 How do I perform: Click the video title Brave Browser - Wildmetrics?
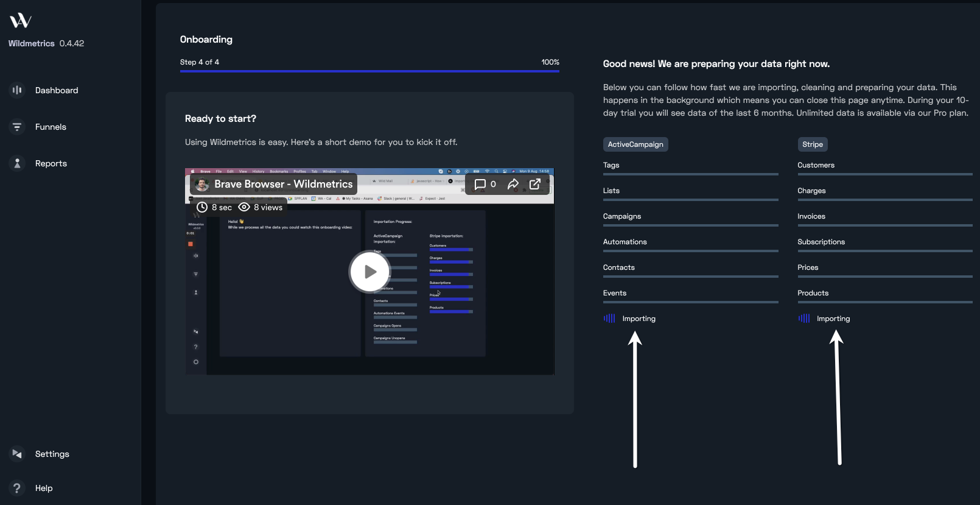[x=284, y=184]
